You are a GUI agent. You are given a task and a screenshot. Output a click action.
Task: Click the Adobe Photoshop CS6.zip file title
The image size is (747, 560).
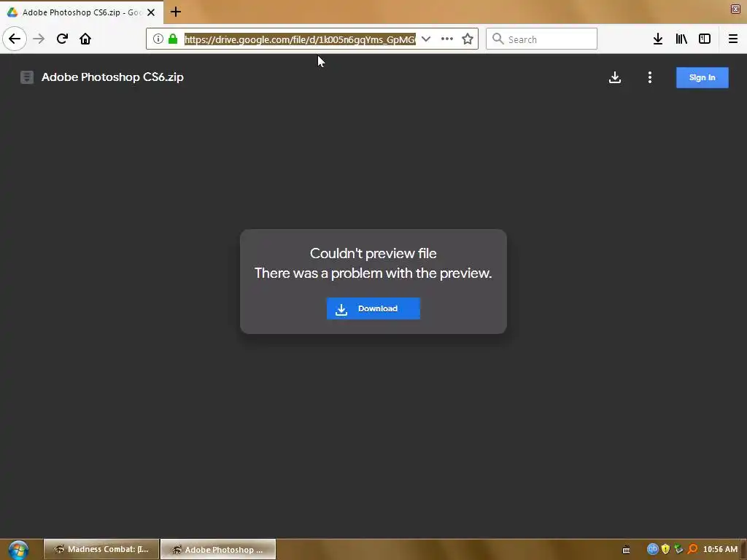pyautogui.click(x=112, y=77)
